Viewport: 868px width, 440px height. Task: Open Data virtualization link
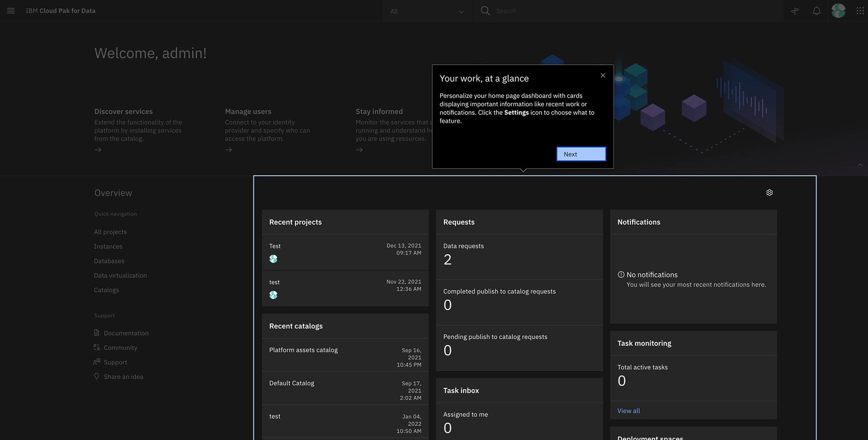pyautogui.click(x=120, y=275)
